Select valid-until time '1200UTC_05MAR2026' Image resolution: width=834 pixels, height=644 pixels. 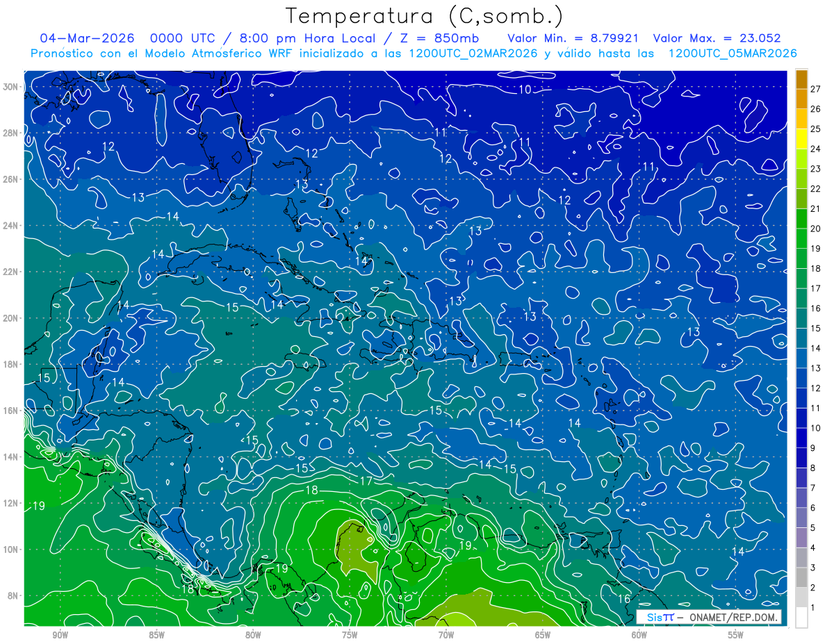click(x=733, y=53)
